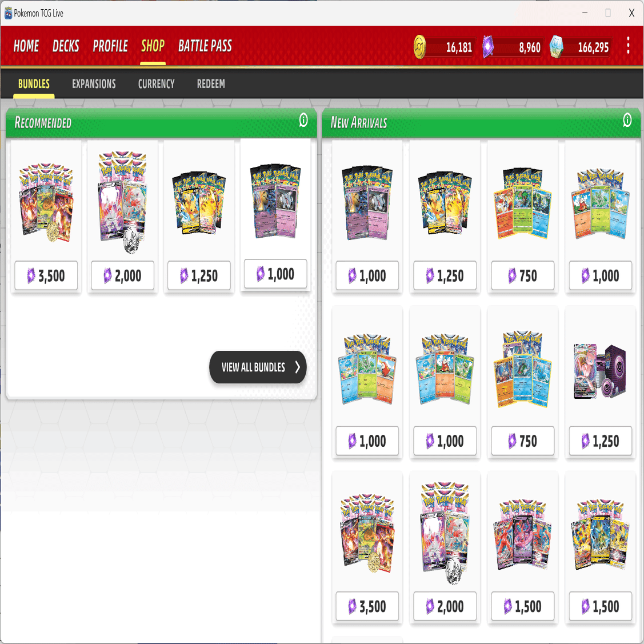The width and height of the screenshot is (644, 644).
Task: Select the Mew card box bundle
Action: tap(599, 372)
